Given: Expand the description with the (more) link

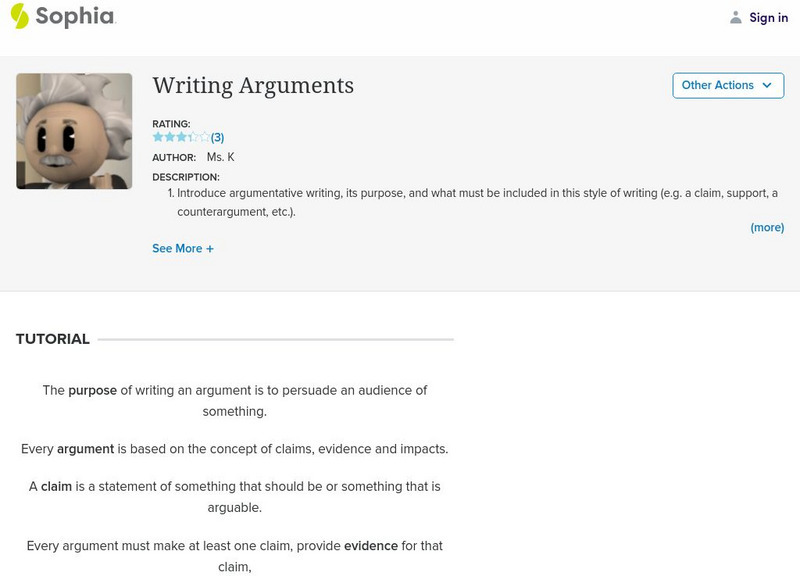Looking at the screenshot, I should click(767, 228).
